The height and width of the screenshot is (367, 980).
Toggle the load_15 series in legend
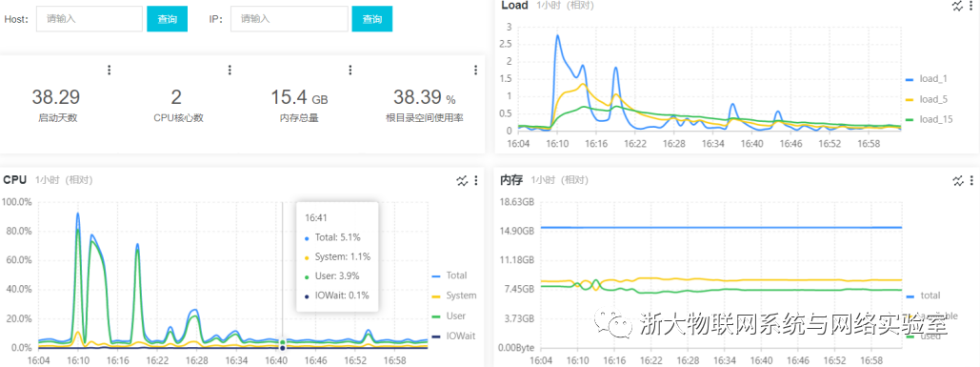coord(930,119)
